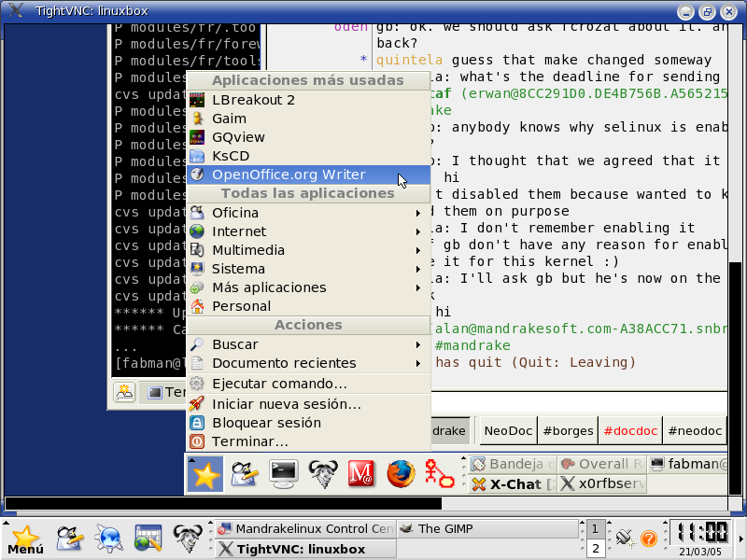Open Gaim from most used applications

308,119
